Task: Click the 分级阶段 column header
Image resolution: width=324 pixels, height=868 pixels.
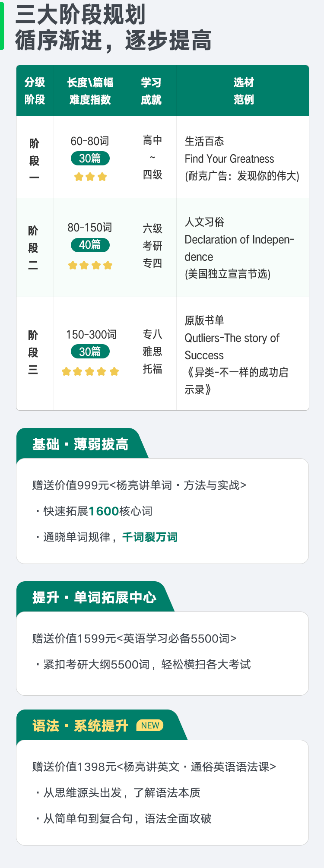Action: tap(35, 91)
